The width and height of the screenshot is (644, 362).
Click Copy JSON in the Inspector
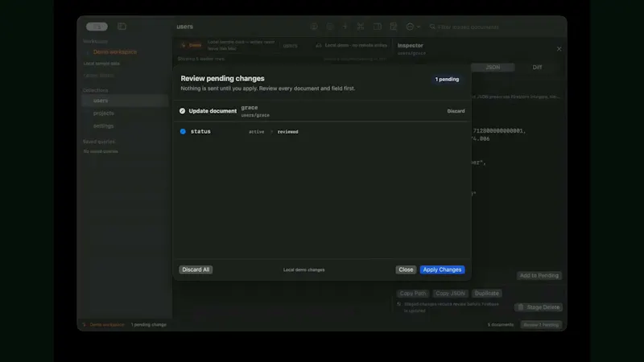click(x=450, y=294)
